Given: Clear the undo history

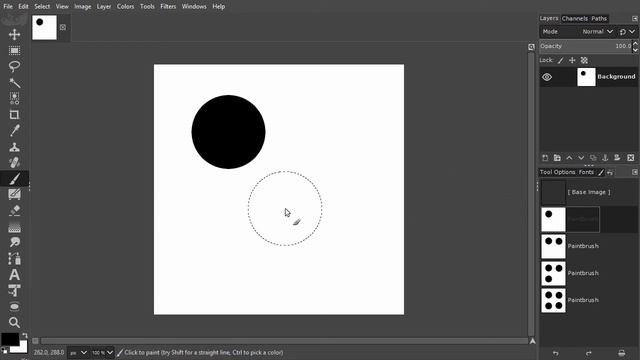Looking at the screenshot, I should click(x=621, y=353).
